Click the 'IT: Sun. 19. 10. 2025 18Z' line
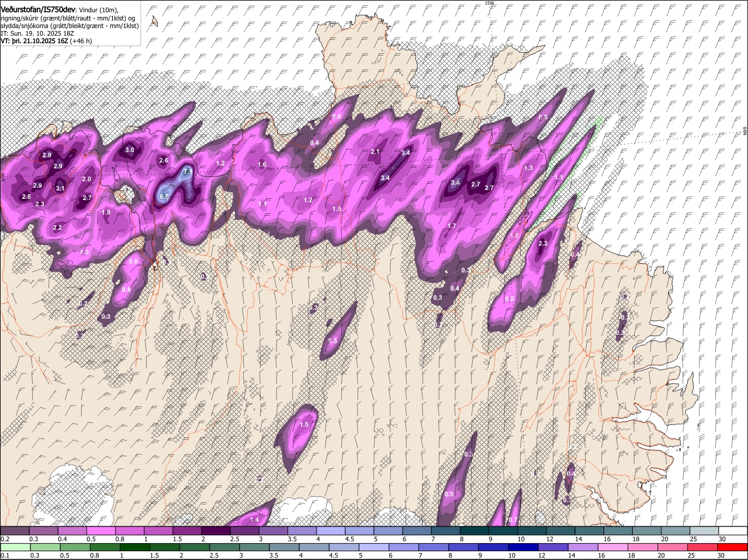 [37, 33]
